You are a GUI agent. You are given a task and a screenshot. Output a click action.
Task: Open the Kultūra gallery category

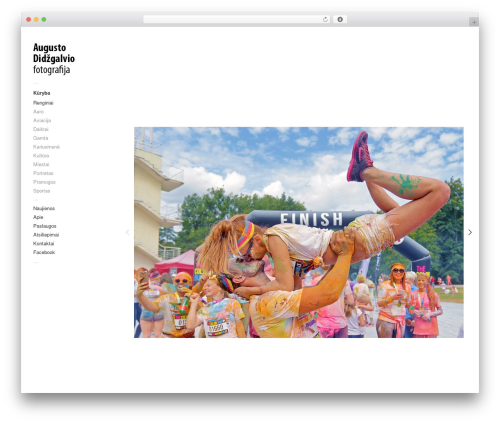pyautogui.click(x=41, y=156)
